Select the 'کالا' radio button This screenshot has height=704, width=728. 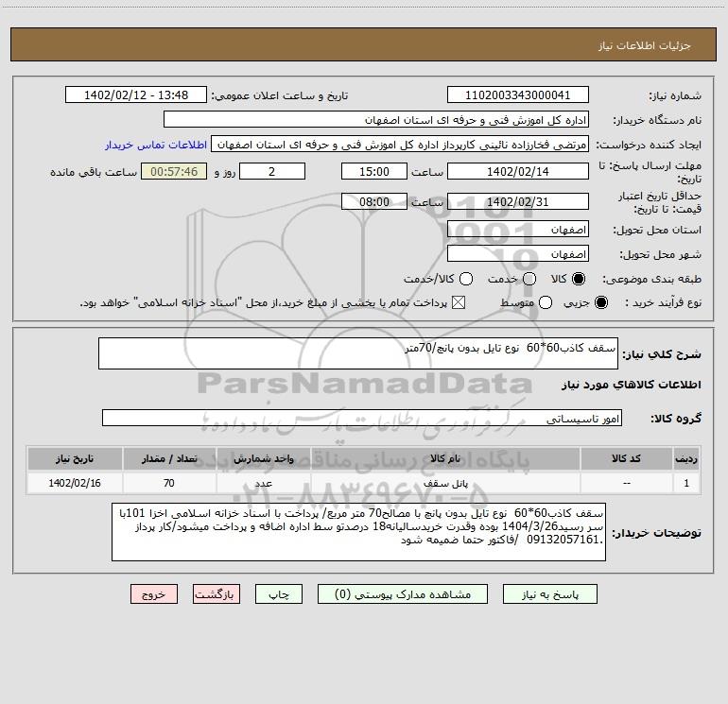(x=579, y=279)
